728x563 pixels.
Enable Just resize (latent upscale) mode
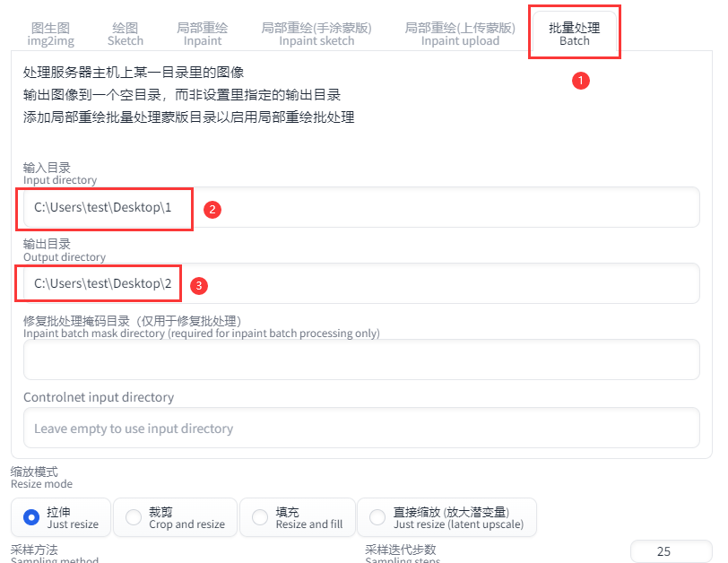pos(446,517)
